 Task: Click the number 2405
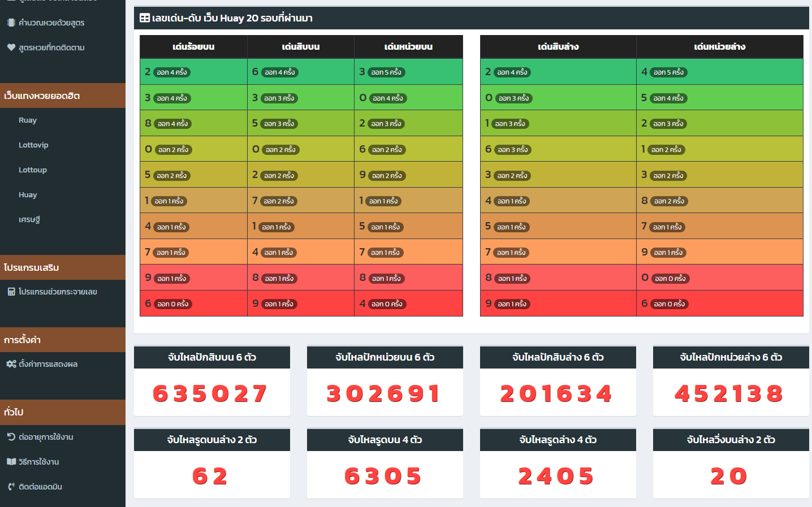tap(556, 476)
